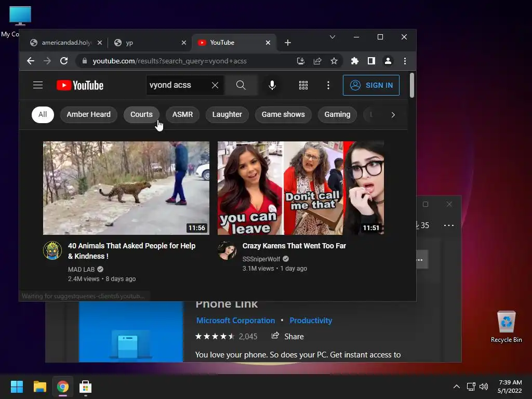The width and height of the screenshot is (532, 399).
Task: Click the volume speaker tray icon
Action: [484, 387]
